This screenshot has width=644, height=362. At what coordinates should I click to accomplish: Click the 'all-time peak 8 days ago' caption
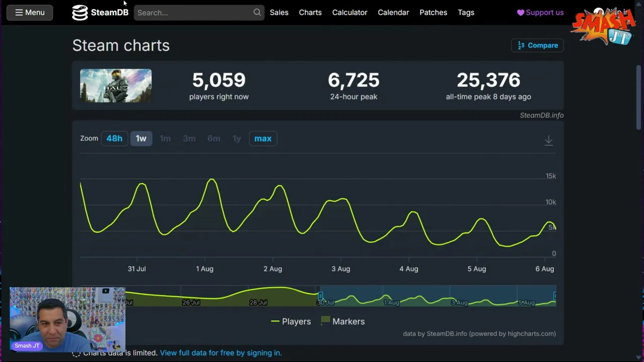coord(489,97)
